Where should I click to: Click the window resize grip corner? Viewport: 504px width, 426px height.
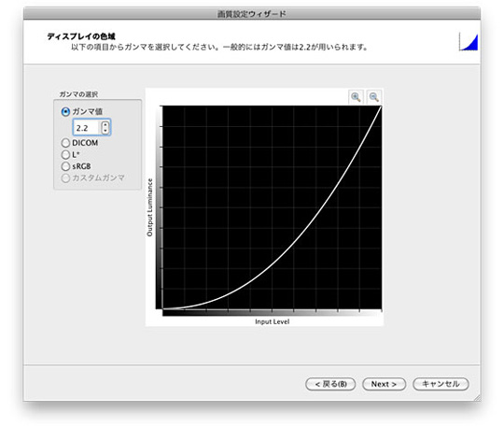(477, 397)
